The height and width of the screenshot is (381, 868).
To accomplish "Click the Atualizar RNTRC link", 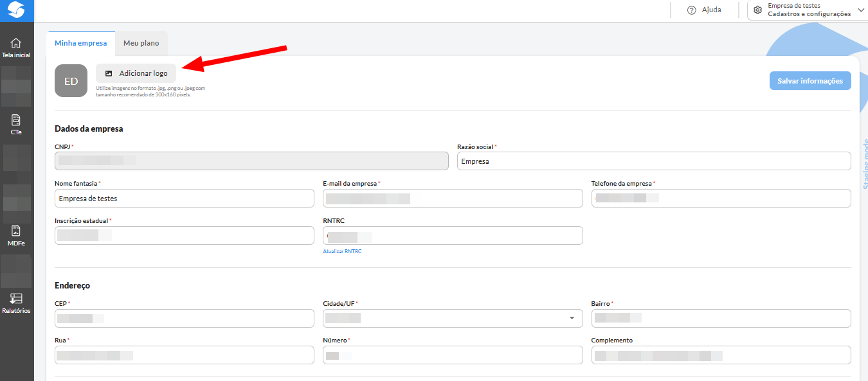I will pos(342,251).
